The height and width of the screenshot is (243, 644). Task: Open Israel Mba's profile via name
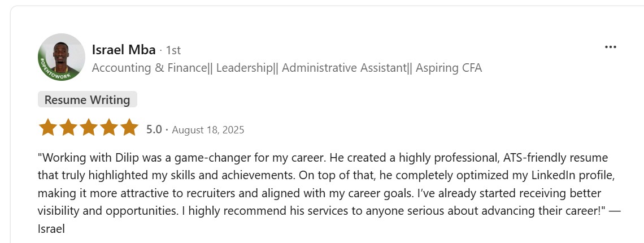[x=123, y=50]
